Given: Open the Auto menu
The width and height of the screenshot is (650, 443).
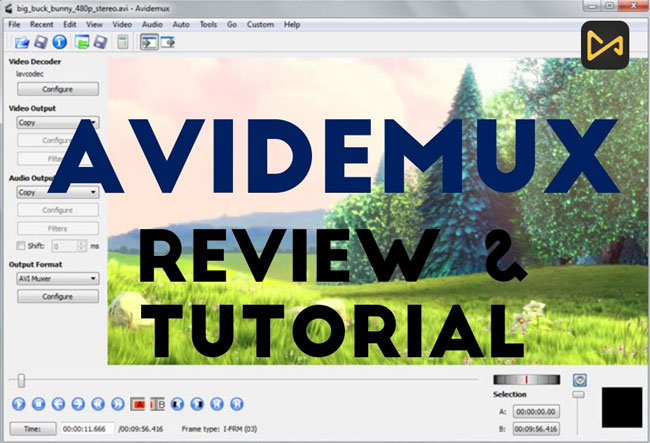Looking at the screenshot, I should pyautogui.click(x=181, y=24).
